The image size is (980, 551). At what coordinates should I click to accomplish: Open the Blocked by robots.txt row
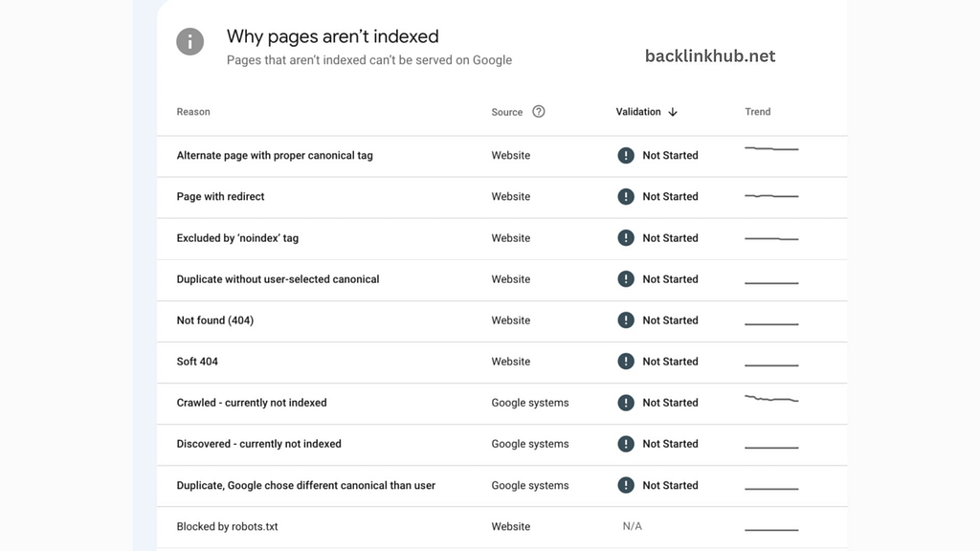click(x=228, y=526)
